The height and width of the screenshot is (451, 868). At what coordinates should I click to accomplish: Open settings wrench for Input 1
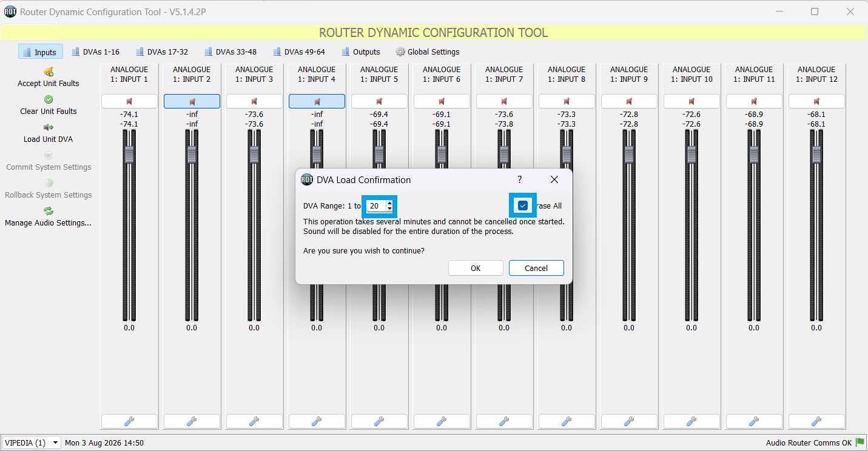(129, 421)
